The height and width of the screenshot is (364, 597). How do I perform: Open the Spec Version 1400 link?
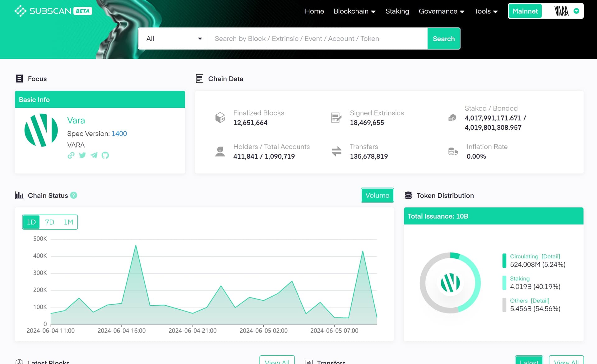(x=119, y=134)
